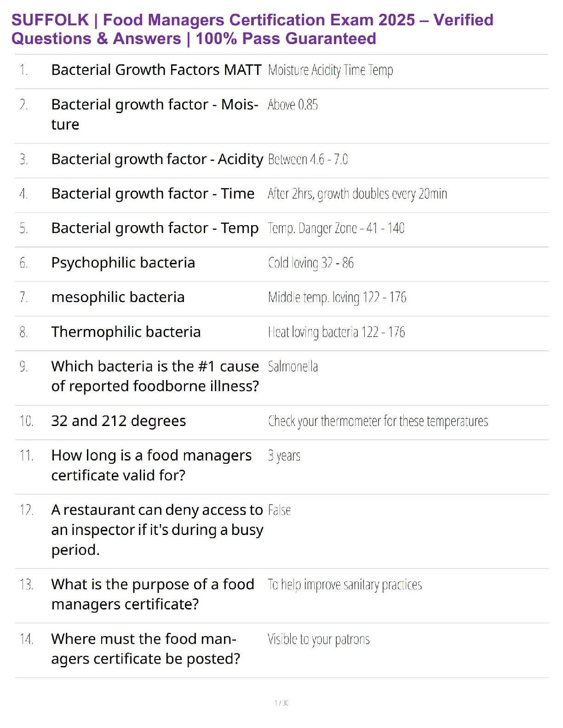Select the term '32 and 212 degrees'
Viewport: 563px width, 728px height.
(119, 421)
